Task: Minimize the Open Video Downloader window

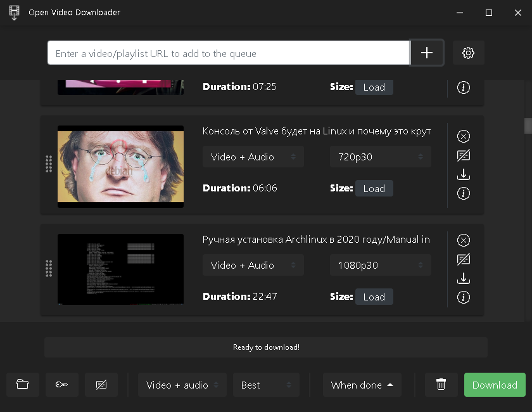Action: [x=460, y=13]
